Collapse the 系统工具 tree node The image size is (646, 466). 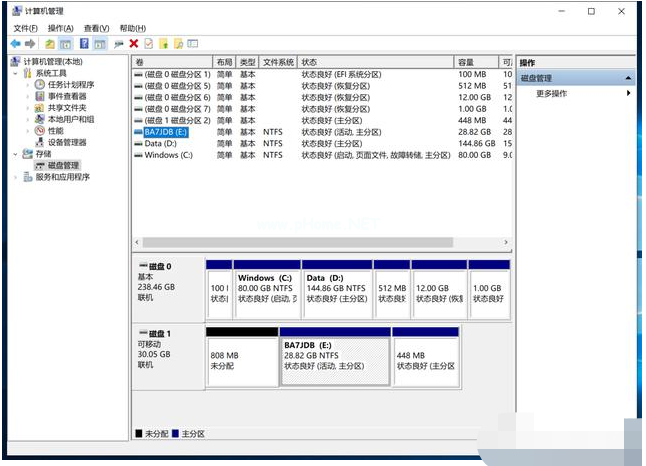[x=15, y=74]
